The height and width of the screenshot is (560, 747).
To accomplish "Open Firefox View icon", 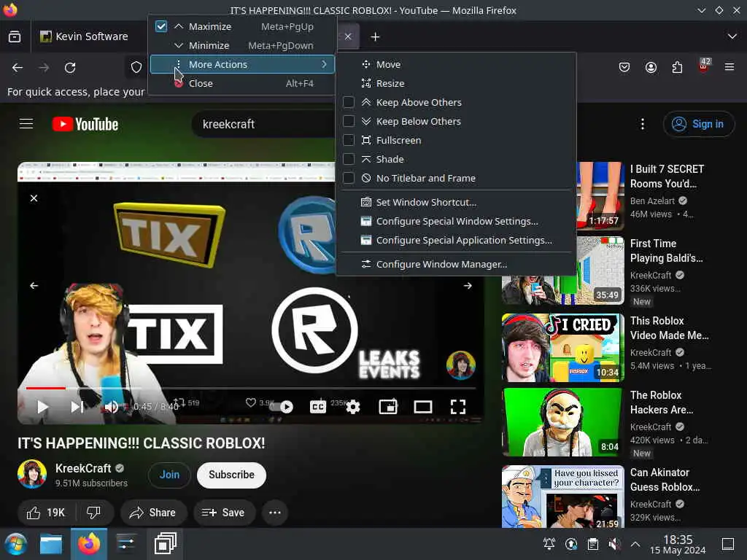I will point(15,36).
